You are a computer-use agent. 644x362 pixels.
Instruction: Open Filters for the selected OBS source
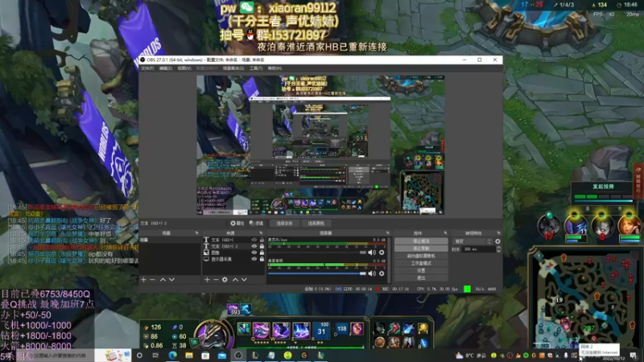tap(256, 224)
